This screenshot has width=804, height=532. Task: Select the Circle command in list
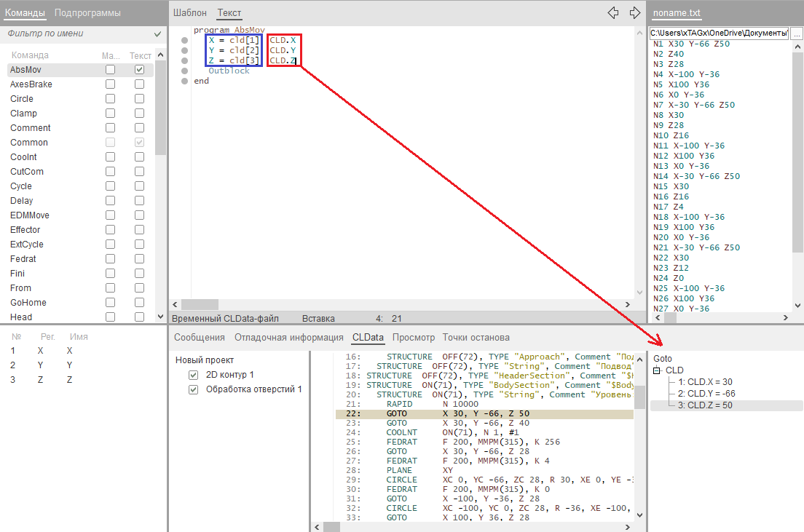[22, 99]
